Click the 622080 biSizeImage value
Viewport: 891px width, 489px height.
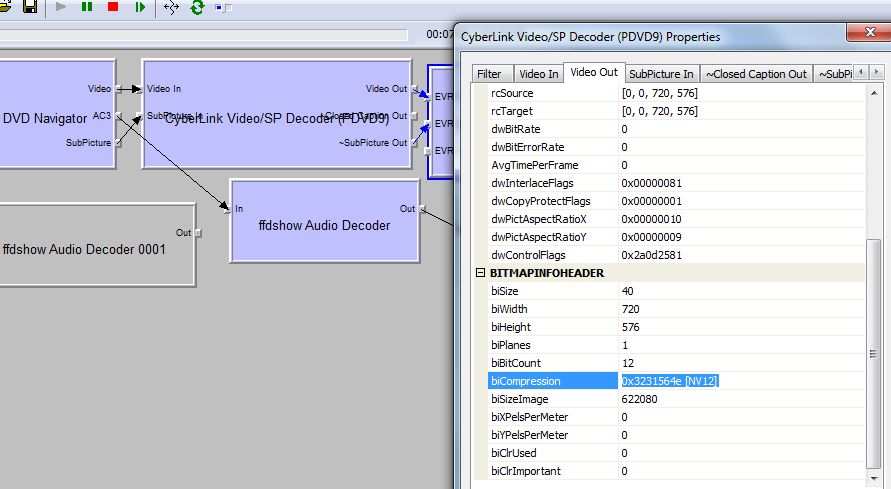tap(639, 399)
